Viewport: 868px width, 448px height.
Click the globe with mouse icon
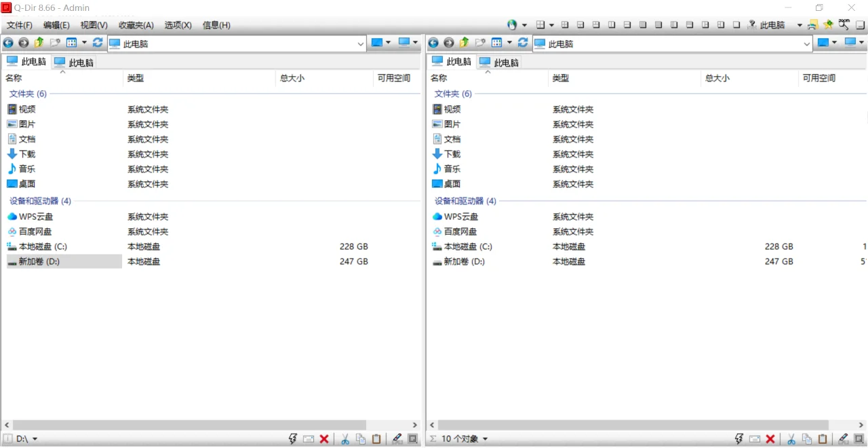click(512, 25)
